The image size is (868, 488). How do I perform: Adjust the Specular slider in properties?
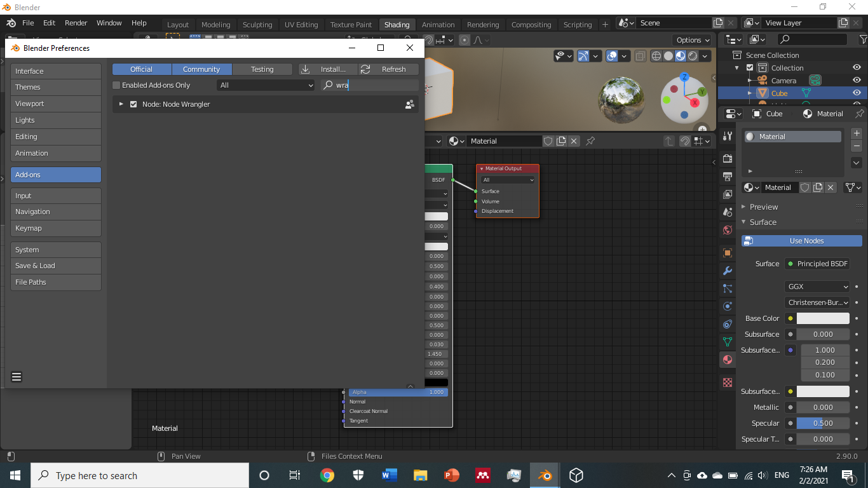coord(823,423)
